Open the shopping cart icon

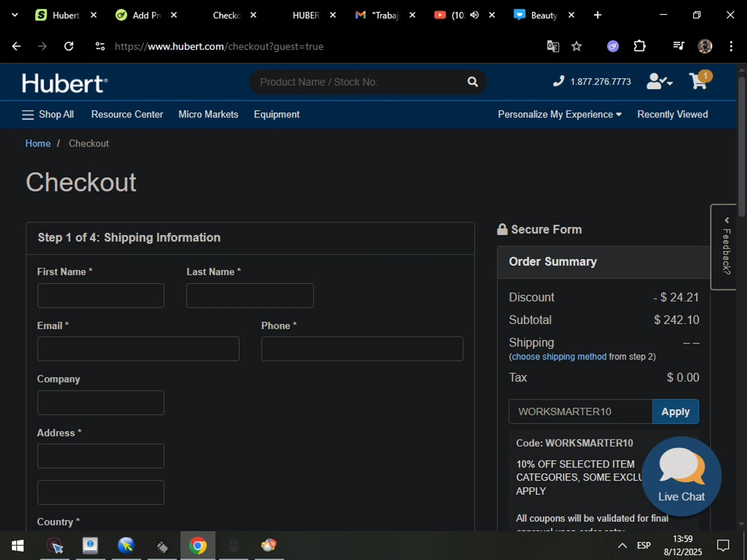(x=700, y=80)
